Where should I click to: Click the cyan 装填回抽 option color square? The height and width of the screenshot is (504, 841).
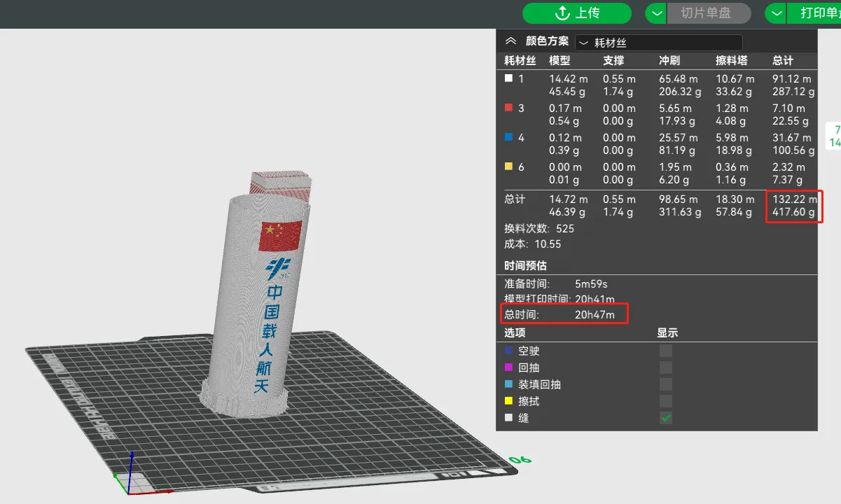pyautogui.click(x=508, y=384)
